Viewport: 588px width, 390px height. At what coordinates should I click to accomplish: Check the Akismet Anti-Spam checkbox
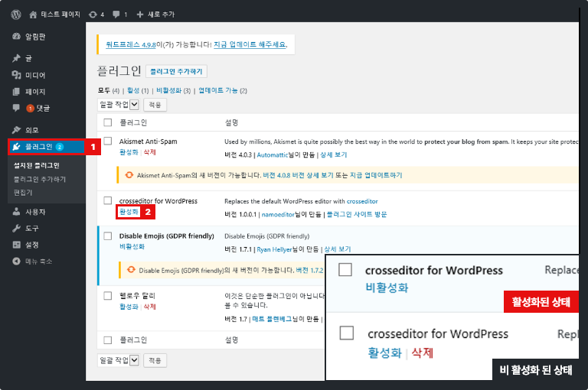[x=108, y=141]
